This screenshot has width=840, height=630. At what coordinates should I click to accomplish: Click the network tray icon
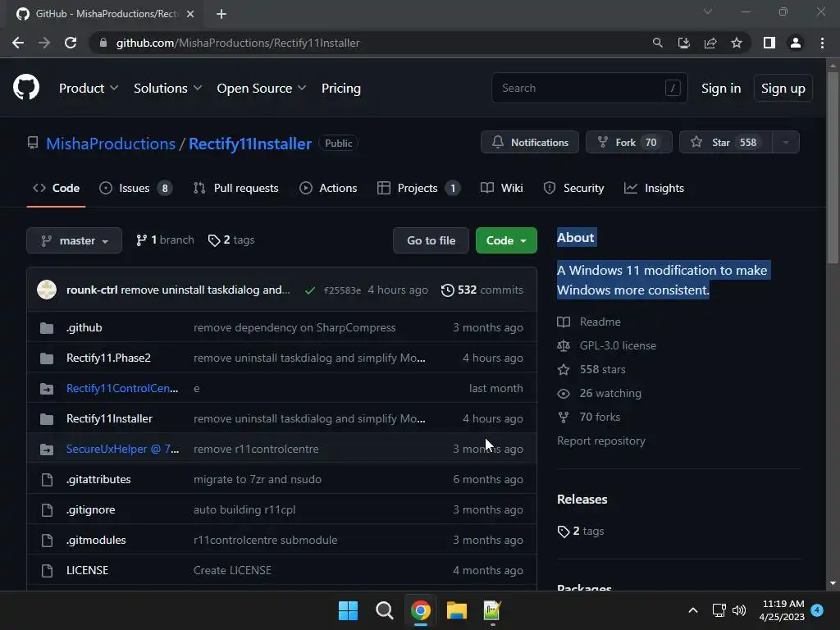pos(719,610)
